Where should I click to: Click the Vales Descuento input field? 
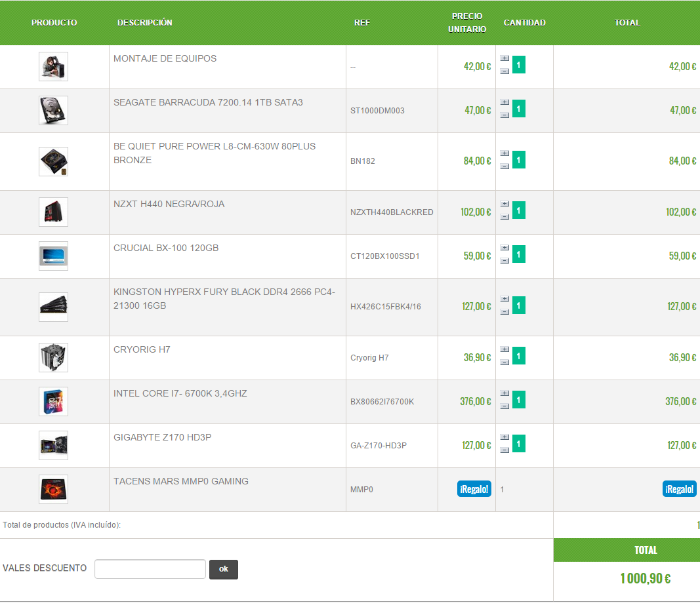click(x=150, y=569)
